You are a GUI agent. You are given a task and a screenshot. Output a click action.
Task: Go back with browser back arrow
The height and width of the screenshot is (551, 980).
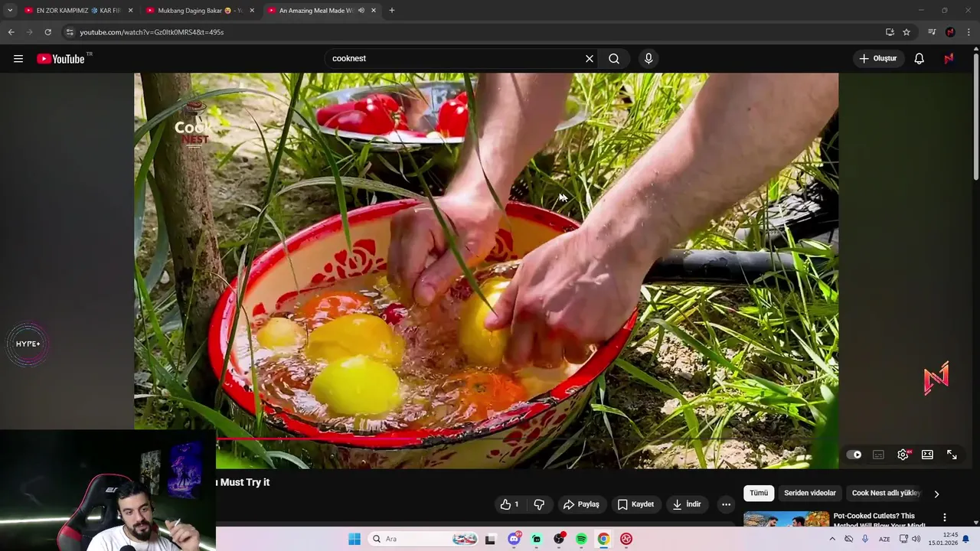point(11,32)
